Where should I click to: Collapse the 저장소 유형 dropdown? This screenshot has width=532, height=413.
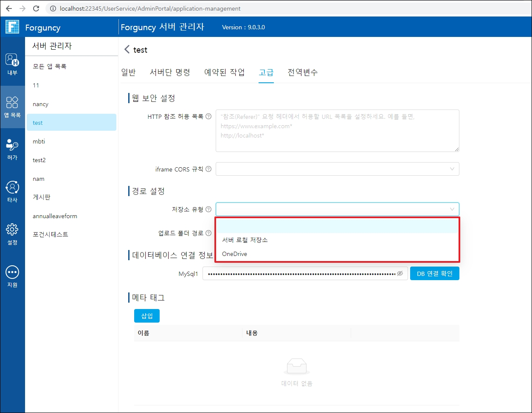452,209
